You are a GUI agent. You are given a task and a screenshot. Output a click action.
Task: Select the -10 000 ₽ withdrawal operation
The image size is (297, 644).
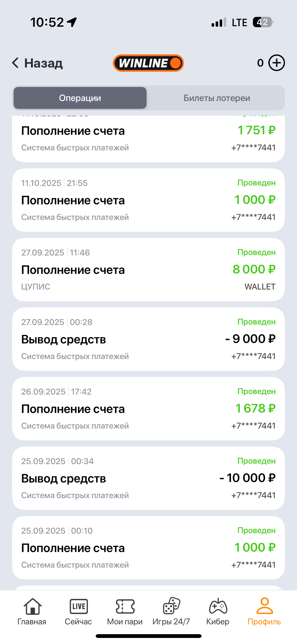click(148, 478)
